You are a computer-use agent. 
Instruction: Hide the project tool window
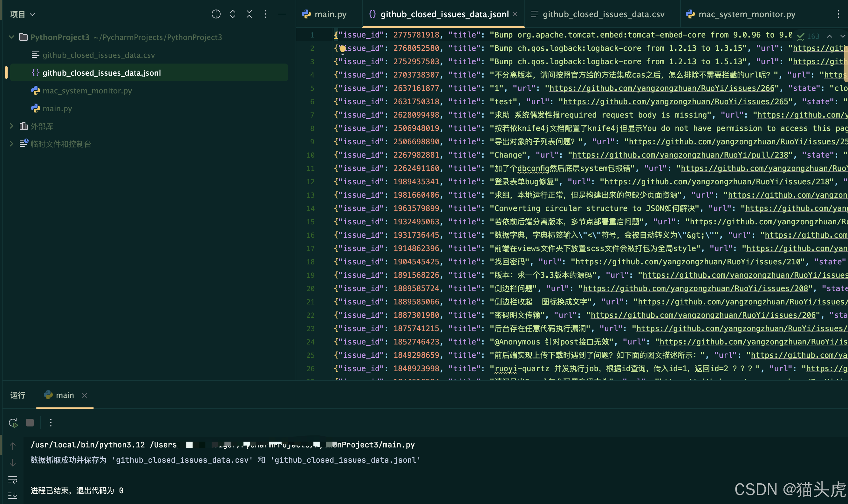(x=282, y=14)
